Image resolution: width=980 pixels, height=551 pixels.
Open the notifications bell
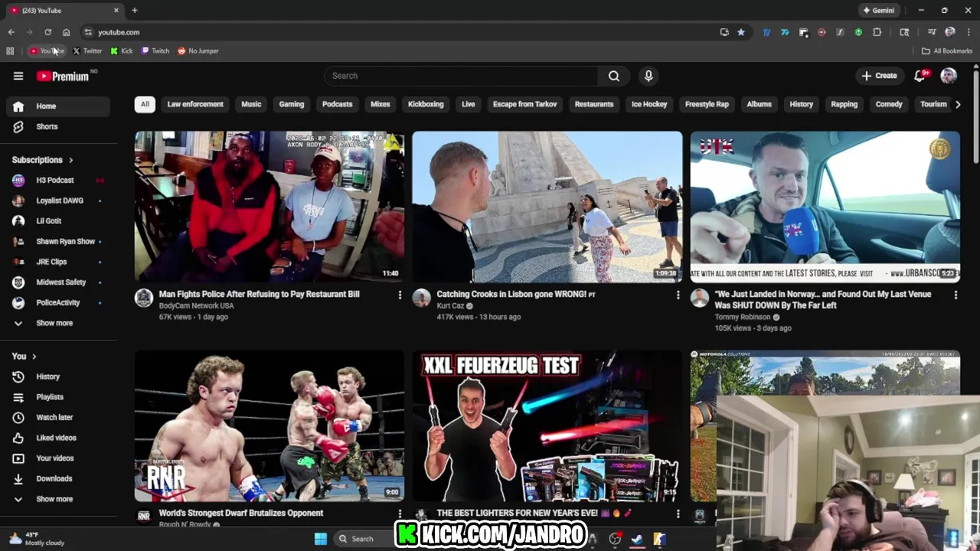[x=920, y=76]
